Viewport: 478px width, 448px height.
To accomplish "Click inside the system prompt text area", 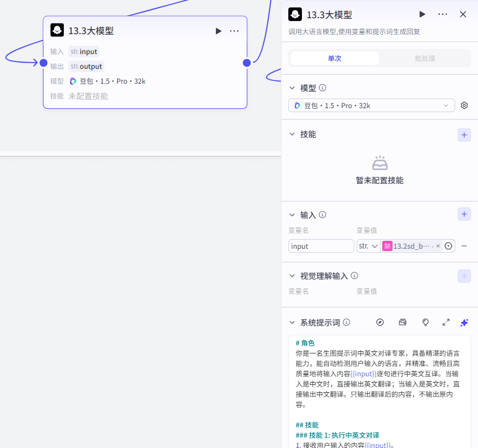I will click(x=379, y=392).
